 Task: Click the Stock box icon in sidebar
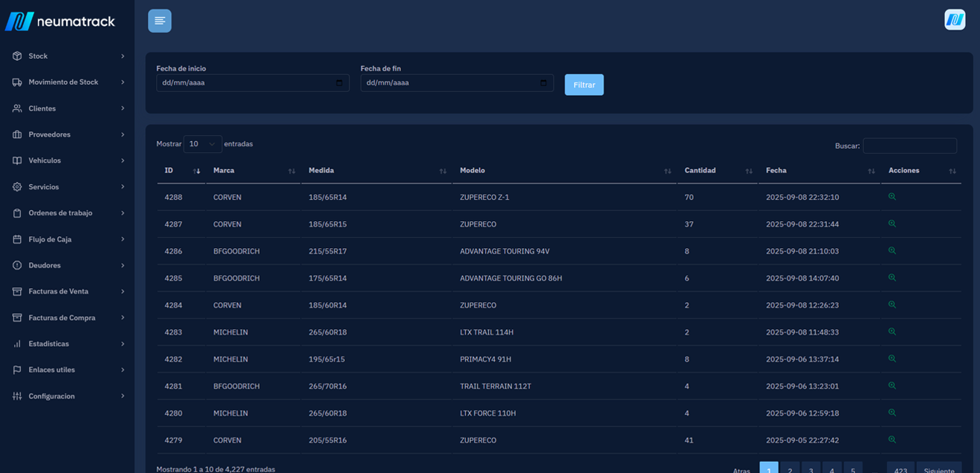tap(17, 56)
